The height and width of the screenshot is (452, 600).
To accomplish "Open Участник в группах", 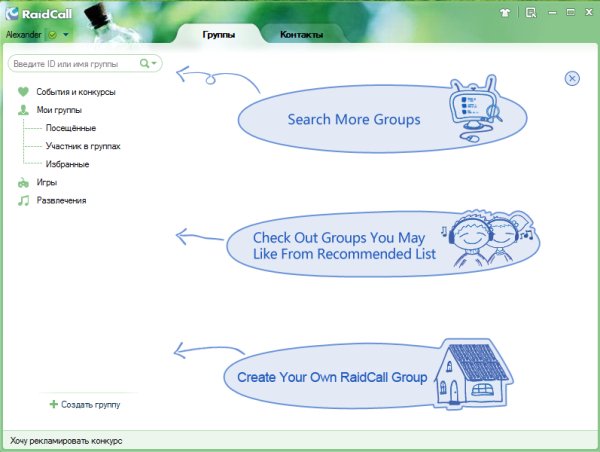I will (83, 146).
